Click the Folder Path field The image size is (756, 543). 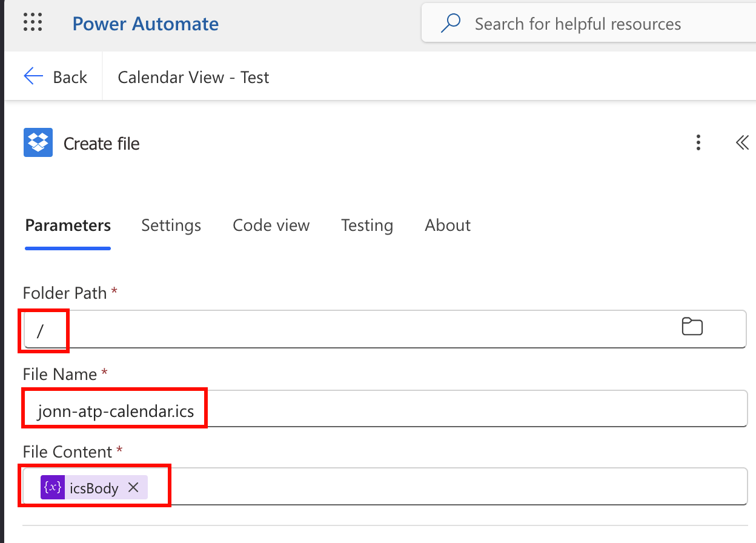(385, 328)
